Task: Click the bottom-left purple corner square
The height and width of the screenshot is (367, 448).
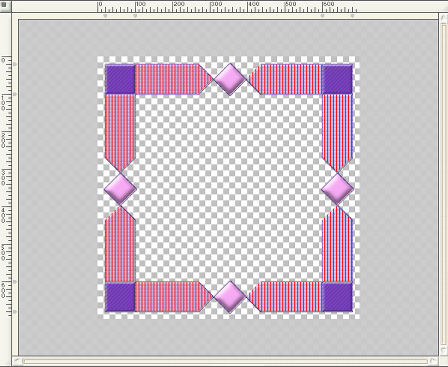Action: [120, 297]
